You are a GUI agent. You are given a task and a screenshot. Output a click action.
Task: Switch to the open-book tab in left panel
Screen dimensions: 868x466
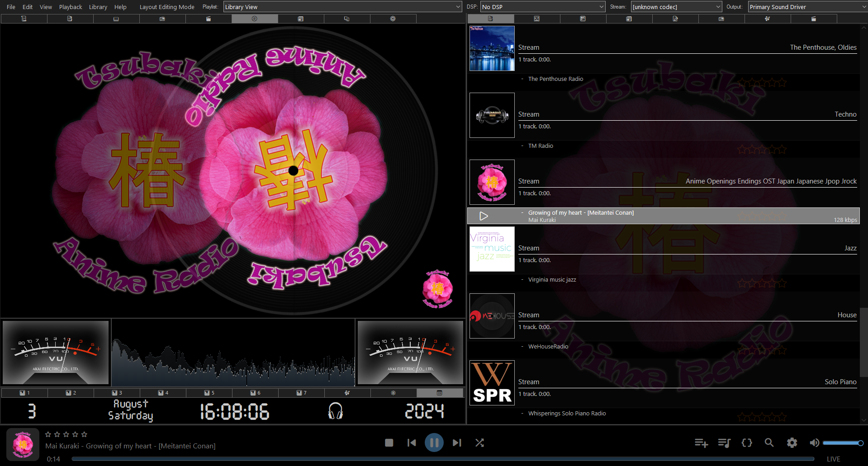pyautogui.click(x=116, y=19)
